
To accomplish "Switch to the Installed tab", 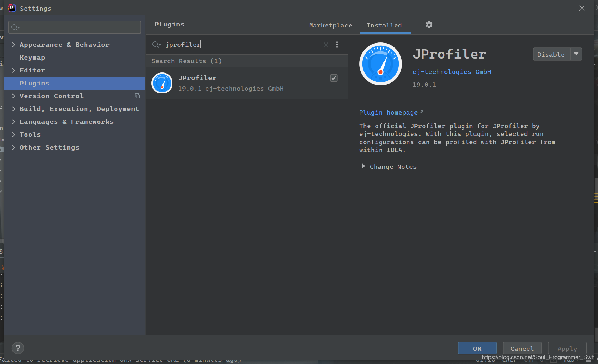I will (x=384, y=25).
